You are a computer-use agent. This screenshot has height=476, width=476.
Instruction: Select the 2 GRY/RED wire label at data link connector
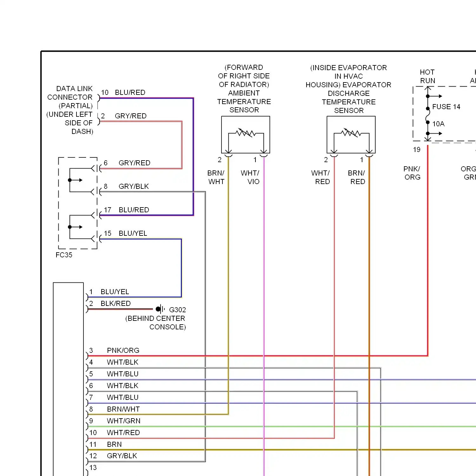124,116
